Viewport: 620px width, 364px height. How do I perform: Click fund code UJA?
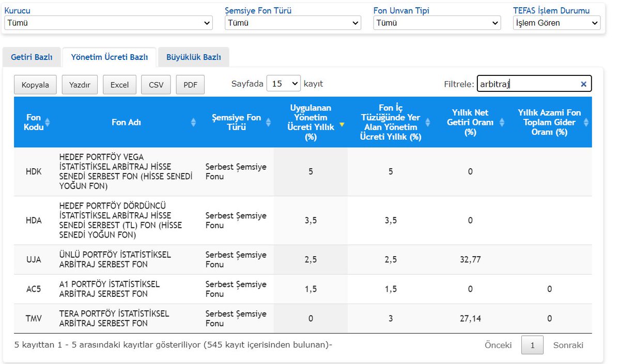pyautogui.click(x=34, y=260)
